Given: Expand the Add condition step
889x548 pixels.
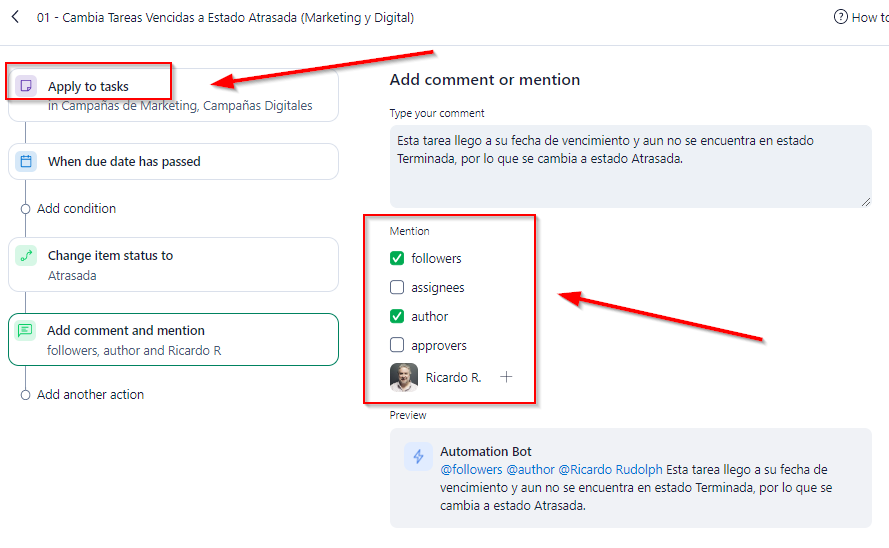Looking at the screenshot, I should (x=76, y=209).
